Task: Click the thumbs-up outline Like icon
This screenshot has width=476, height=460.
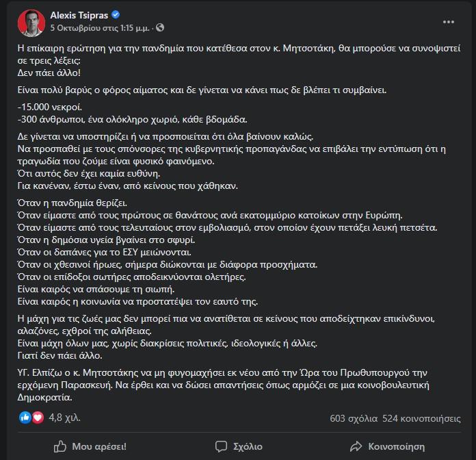Action: 60,446
